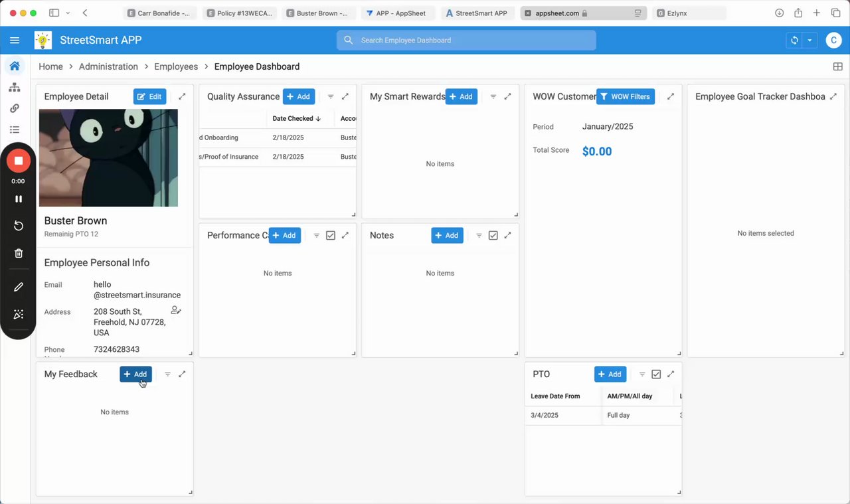Expand the PTO panel
Screen dimensions: 850x504
tap(670, 374)
